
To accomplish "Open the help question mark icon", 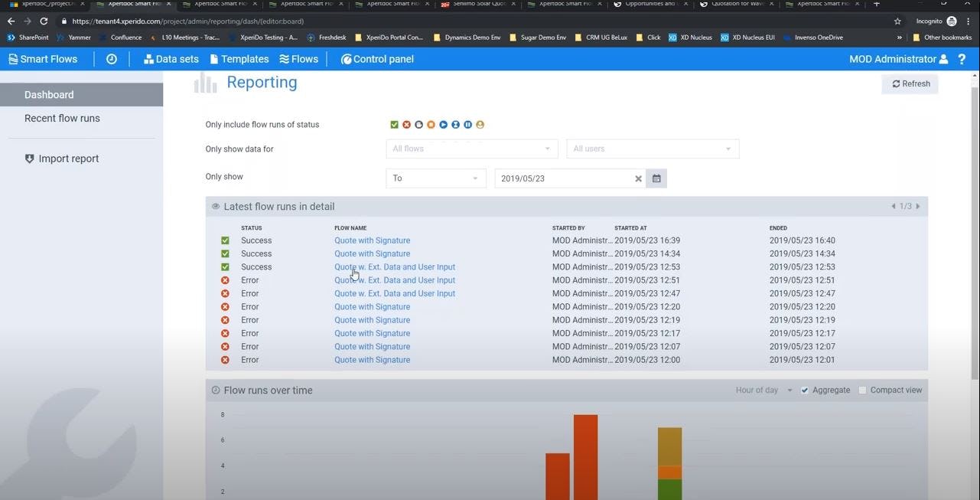I will [962, 59].
